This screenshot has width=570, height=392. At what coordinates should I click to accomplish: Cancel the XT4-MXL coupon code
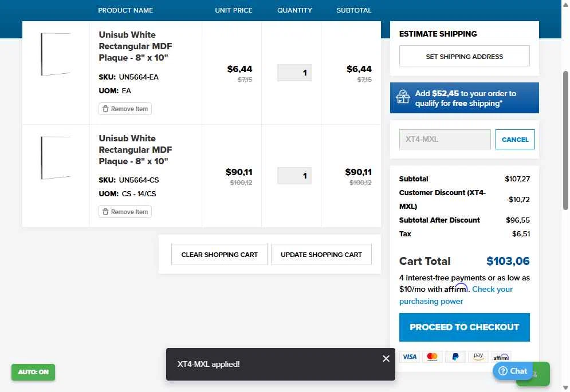coord(515,140)
